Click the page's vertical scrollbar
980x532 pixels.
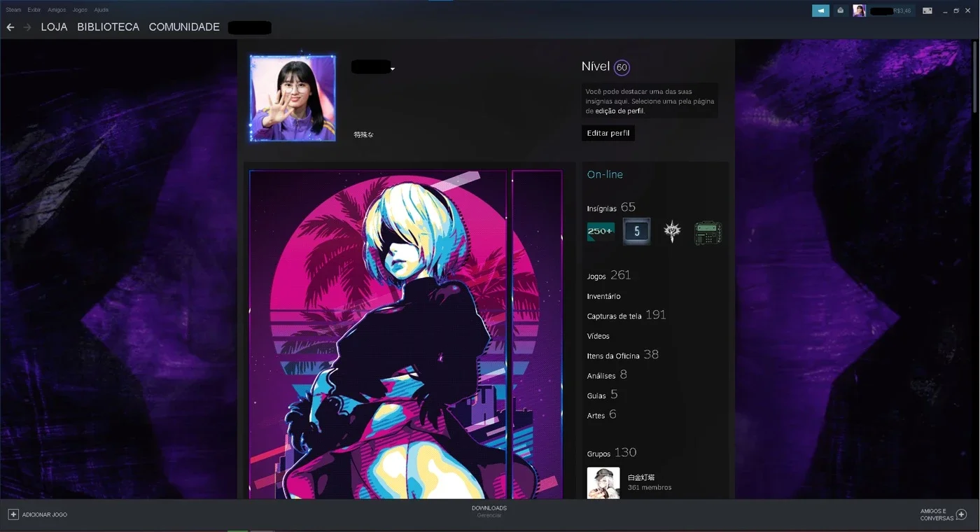(x=975, y=77)
